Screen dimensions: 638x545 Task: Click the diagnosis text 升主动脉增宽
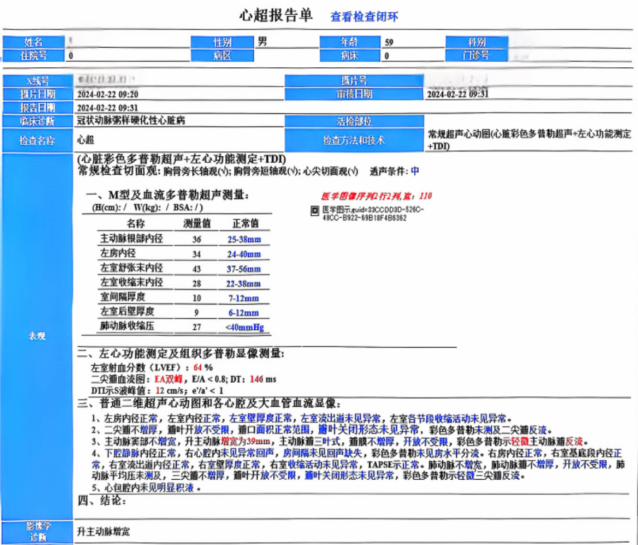(103, 532)
